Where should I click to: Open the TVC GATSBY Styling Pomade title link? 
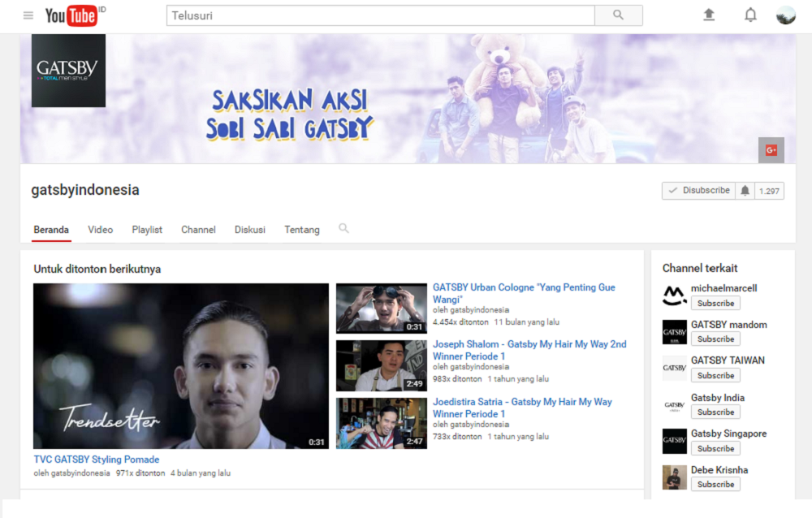(97, 460)
